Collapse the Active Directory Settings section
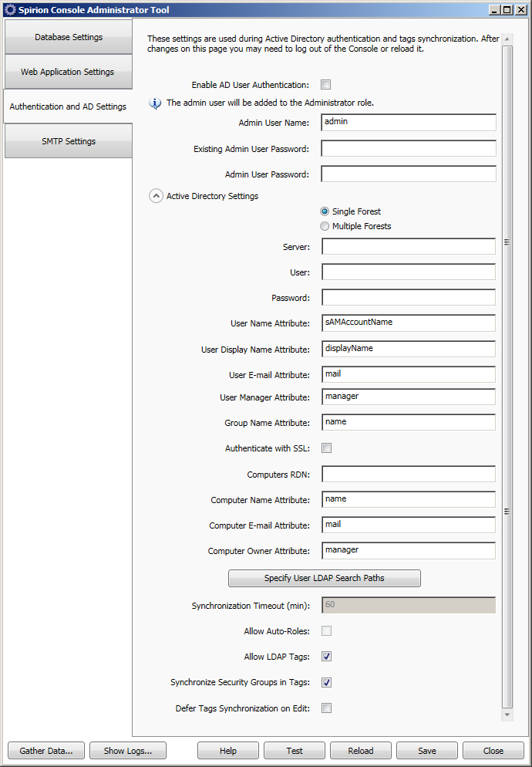The height and width of the screenshot is (767, 532). coord(155,196)
